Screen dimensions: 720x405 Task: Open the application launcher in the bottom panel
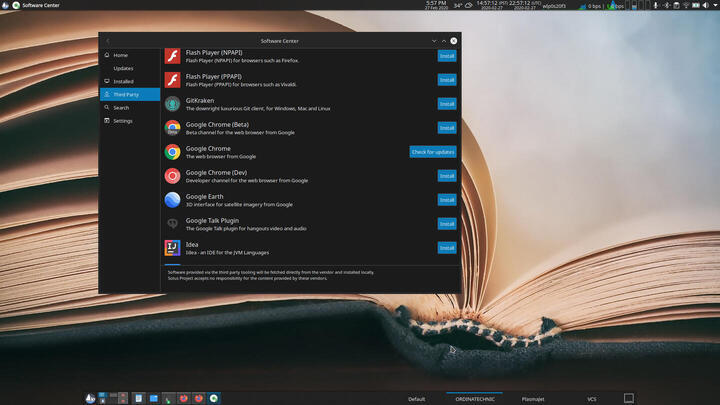[90, 398]
